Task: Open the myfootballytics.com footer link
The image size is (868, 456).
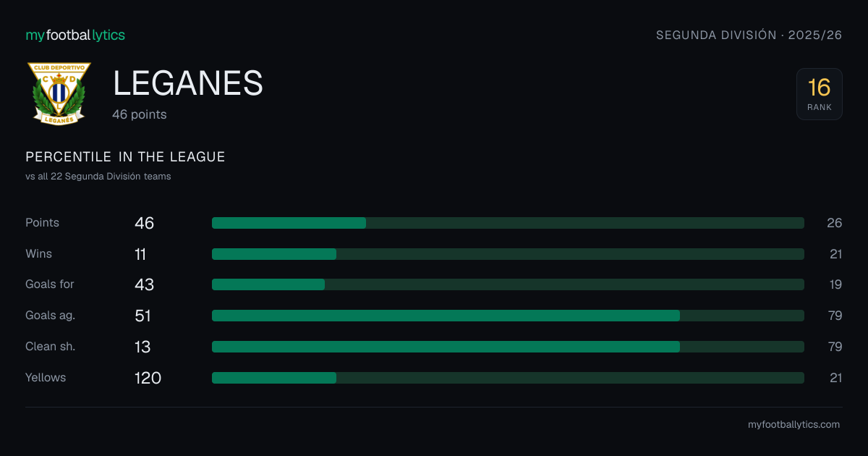Action: tap(793, 425)
